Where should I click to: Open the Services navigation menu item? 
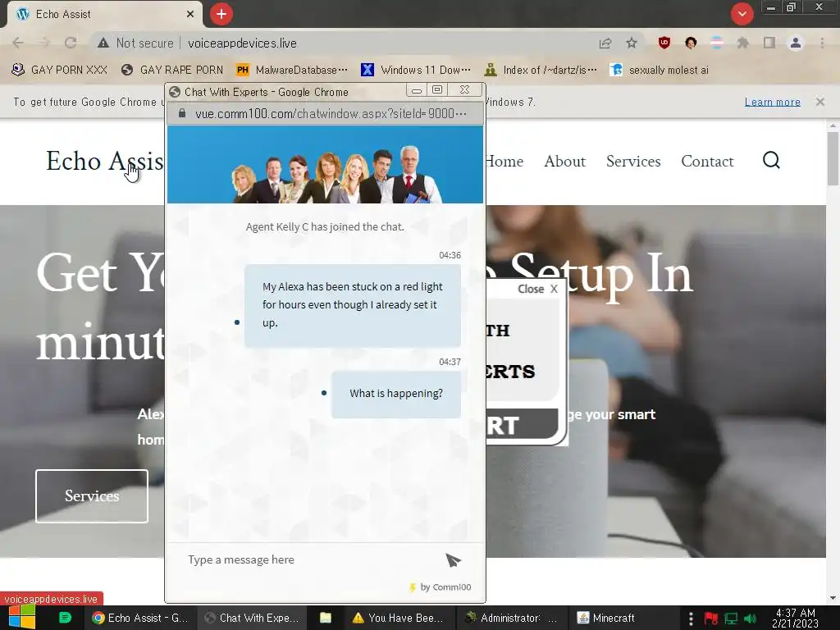[633, 162]
